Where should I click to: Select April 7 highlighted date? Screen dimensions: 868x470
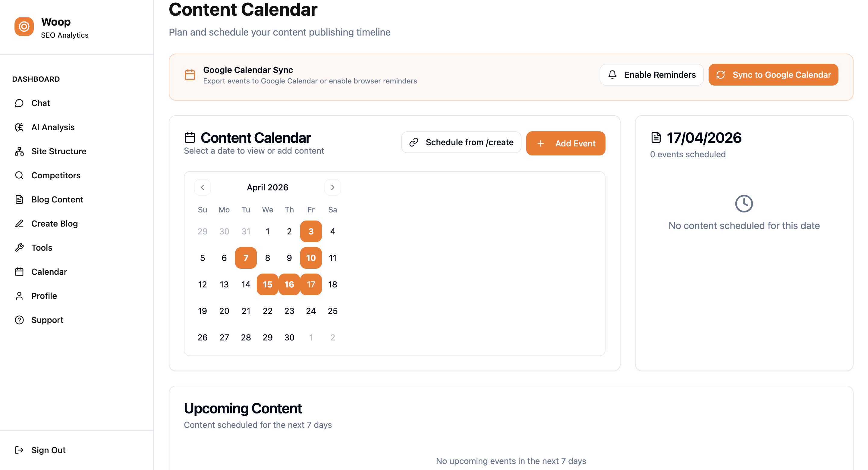coord(246,258)
